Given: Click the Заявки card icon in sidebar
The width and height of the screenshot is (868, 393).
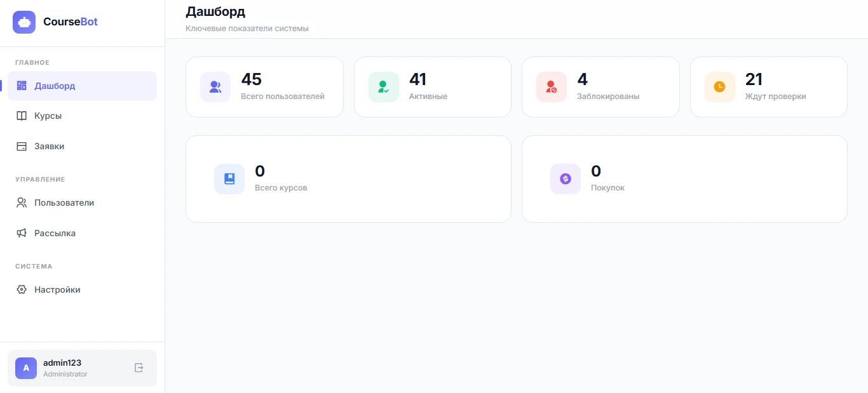Looking at the screenshot, I should [x=22, y=147].
